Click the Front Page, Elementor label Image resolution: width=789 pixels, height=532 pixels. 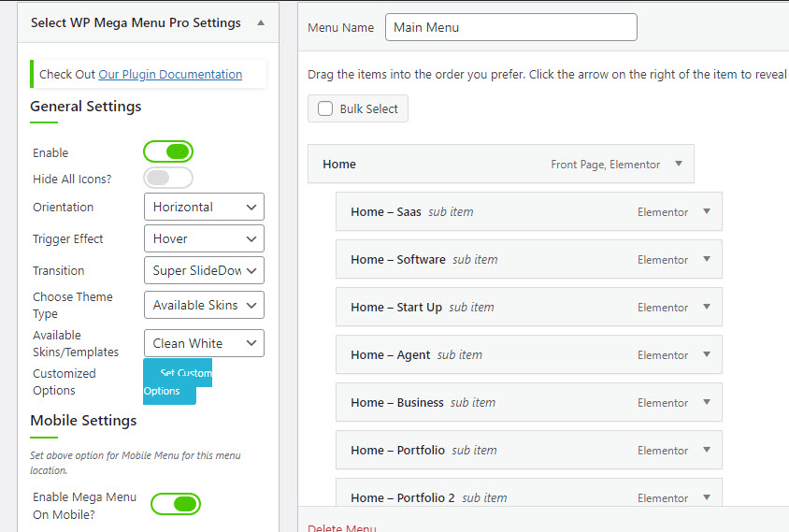pyautogui.click(x=606, y=165)
